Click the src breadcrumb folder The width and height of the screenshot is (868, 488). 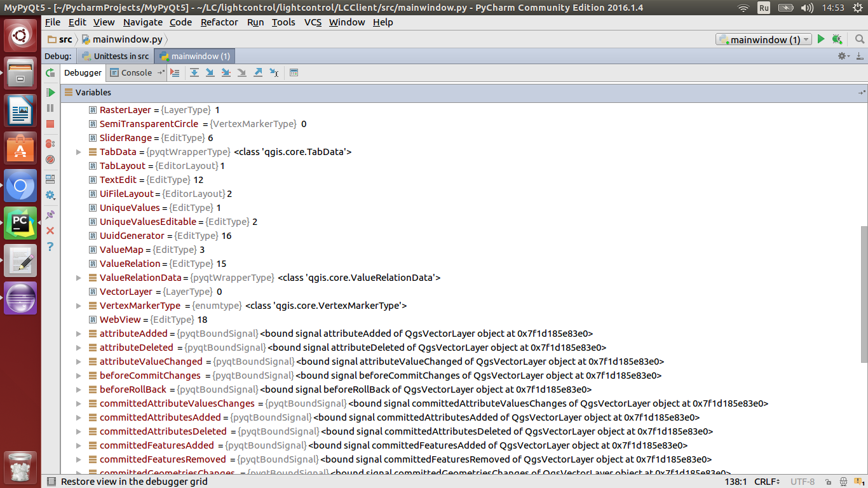click(60, 39)
